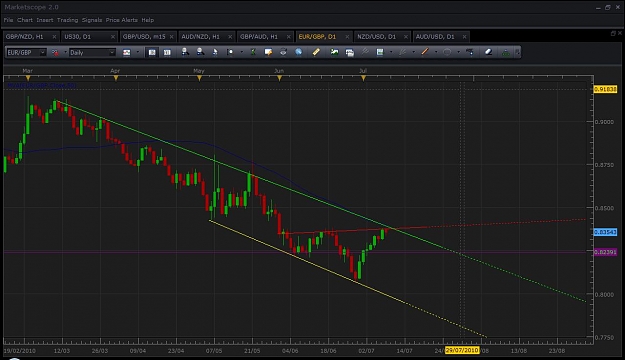Toggle the highlighted chart mode button
Screen dimensions: 625x360
[152, 53]
